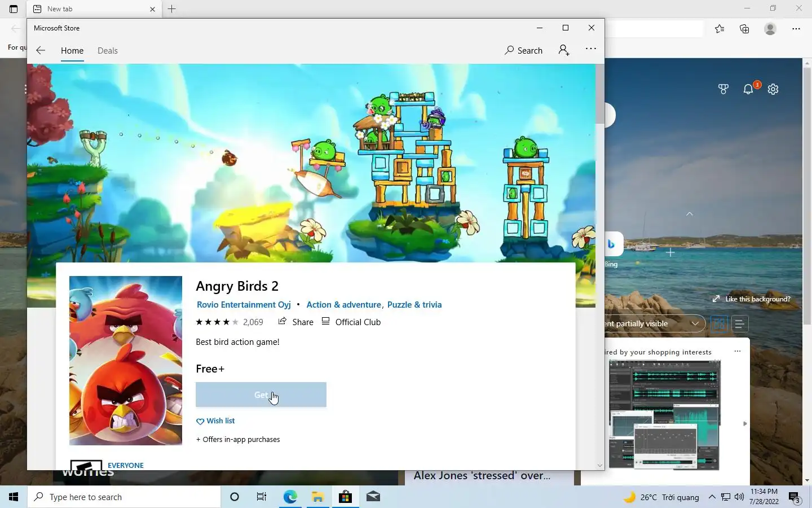Open File Explorer from the taskbar
Viewport: 812px width, 508px height.
(317, 497)
